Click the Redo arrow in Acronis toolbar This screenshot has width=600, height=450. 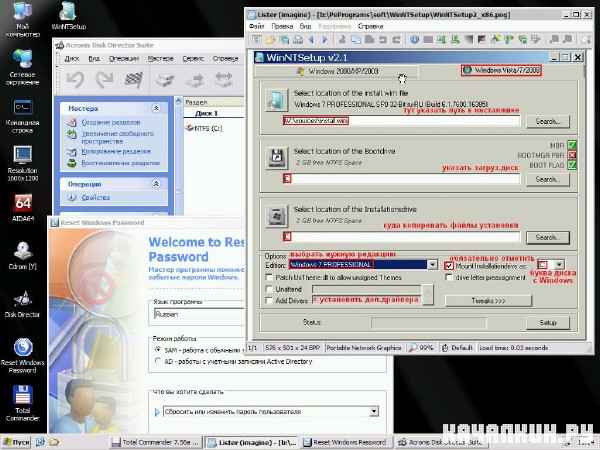(x=104, y=80)
